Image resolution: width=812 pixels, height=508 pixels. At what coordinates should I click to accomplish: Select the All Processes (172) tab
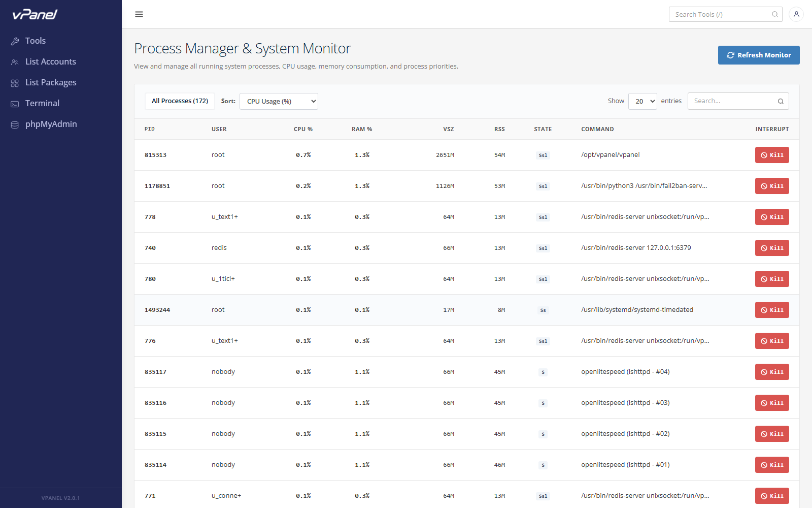point(180,101)
